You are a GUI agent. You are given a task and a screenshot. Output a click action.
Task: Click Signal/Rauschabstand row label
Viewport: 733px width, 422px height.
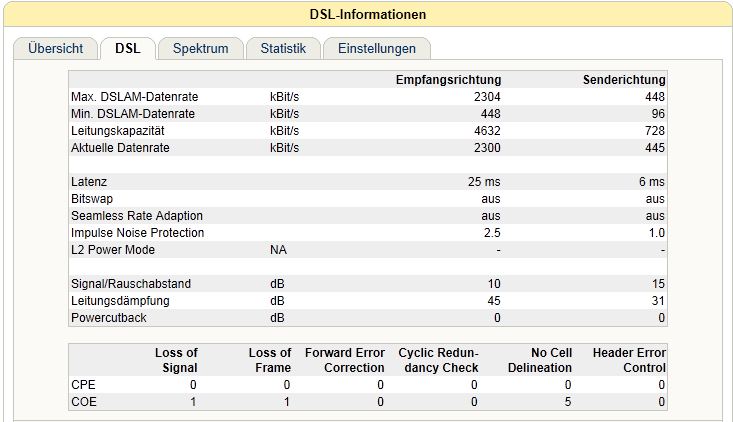[131, 284]
